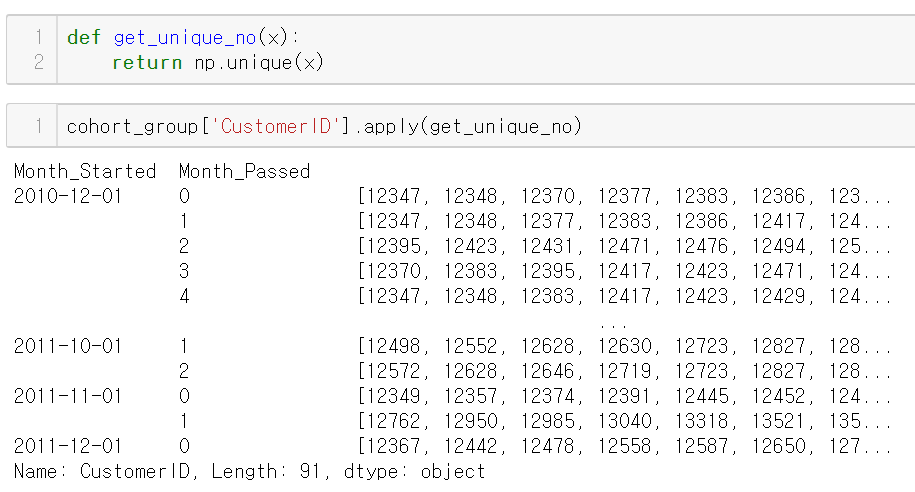Click the output row starting with [12762, 12950
The width and height of the screenshot is (915, 492).
click(624, 421)
